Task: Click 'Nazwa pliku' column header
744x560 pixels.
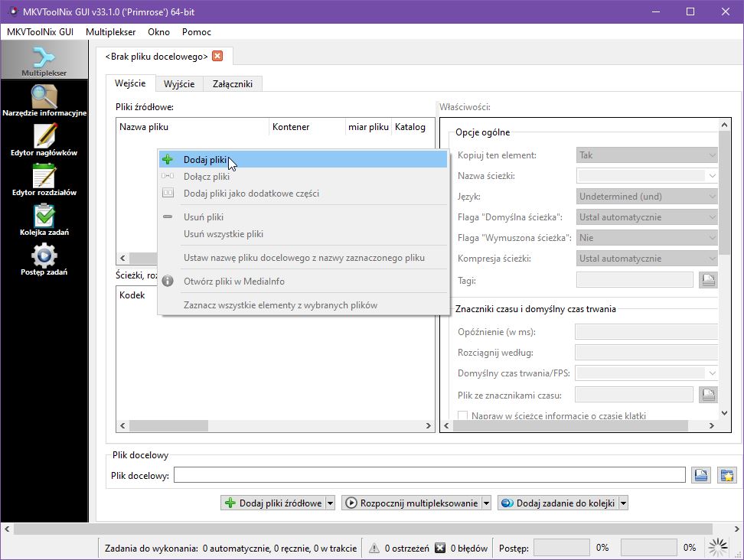Action: click(x=193, y=126)
